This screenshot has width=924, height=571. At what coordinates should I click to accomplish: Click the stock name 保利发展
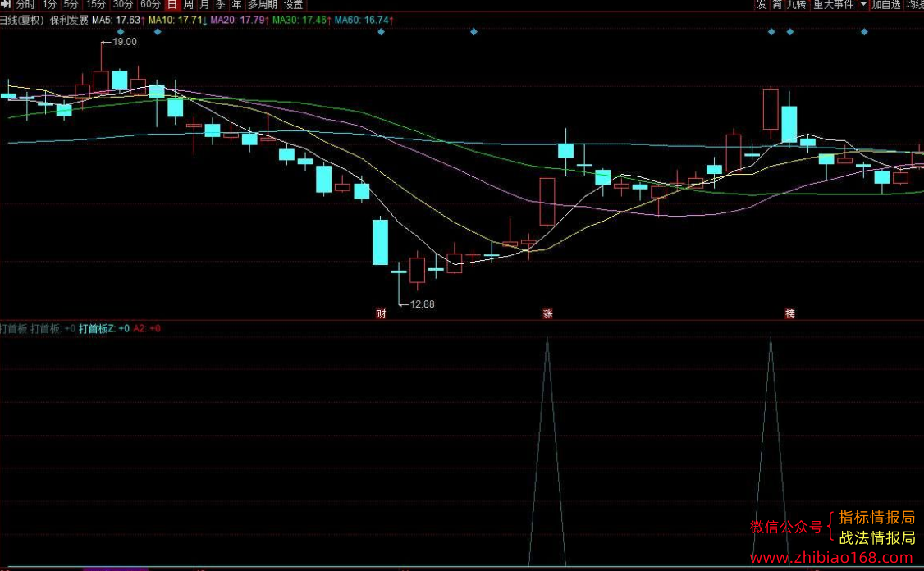(x=69, y=20)
